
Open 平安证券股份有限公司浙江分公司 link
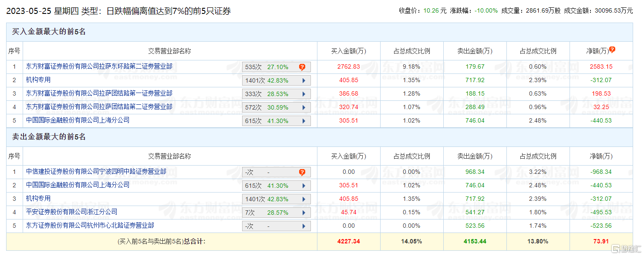[71, 212]
